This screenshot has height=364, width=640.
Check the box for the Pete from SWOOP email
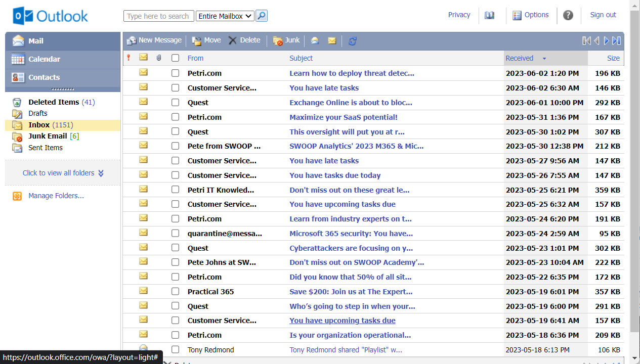[x=175, y=146]
